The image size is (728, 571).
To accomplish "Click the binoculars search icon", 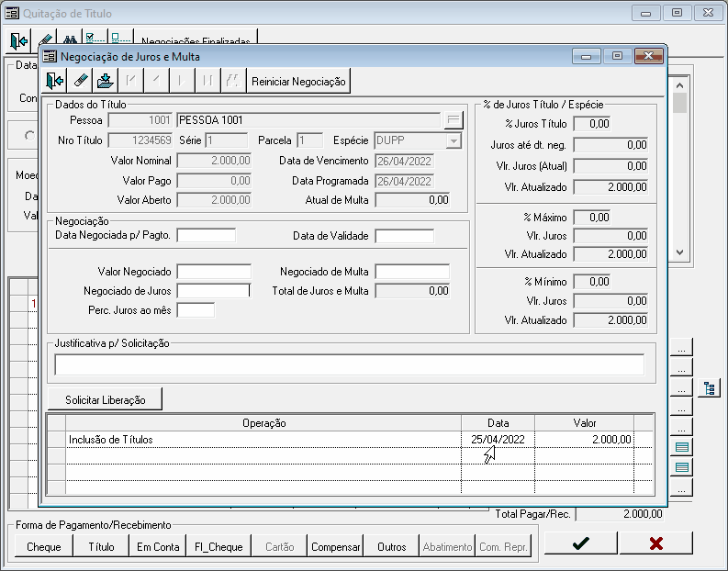I will (68, 39).
